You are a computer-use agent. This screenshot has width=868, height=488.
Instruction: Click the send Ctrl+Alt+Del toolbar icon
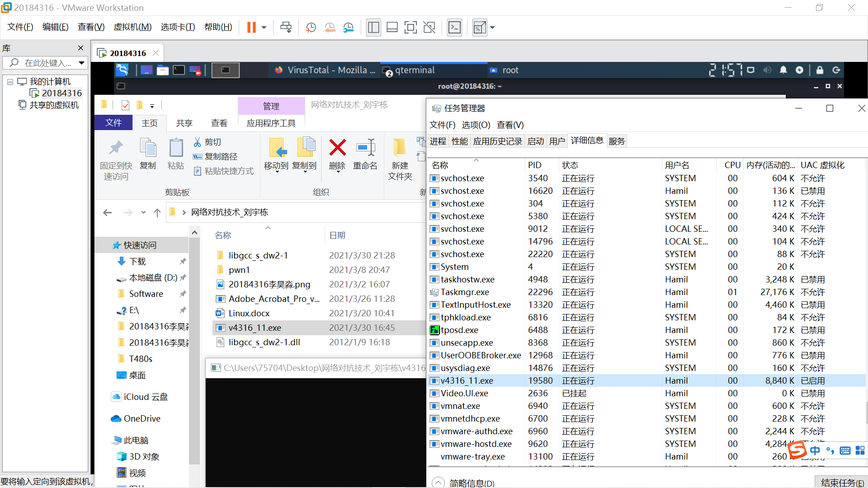(286, 28)
